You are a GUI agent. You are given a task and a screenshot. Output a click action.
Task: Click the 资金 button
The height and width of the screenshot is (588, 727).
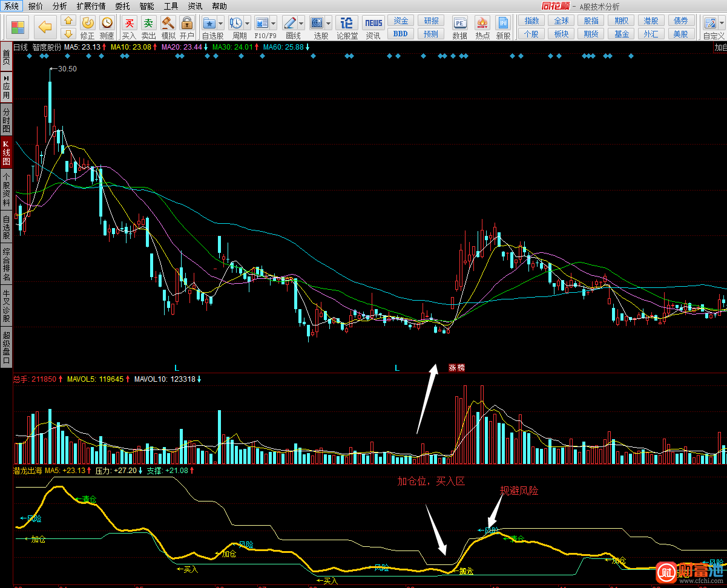click(x=401, y=21)
